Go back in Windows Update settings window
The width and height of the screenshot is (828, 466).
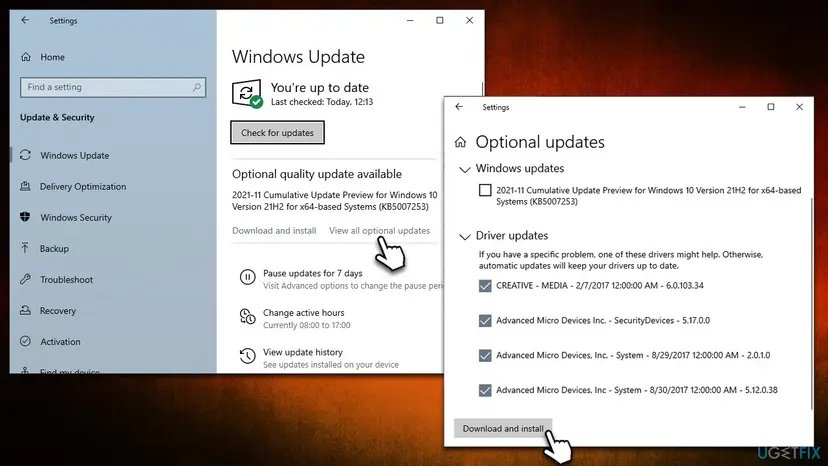tap(25, 20)
